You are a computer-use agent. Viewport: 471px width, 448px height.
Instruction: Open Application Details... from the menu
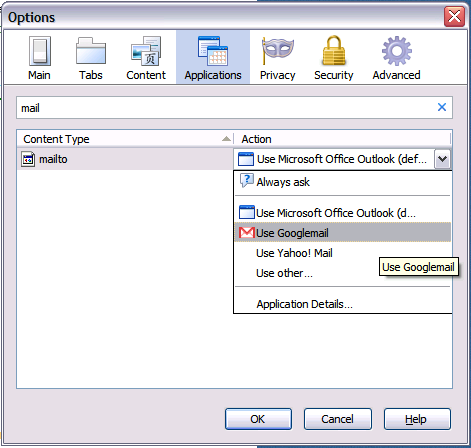click(x=342, y=304)
